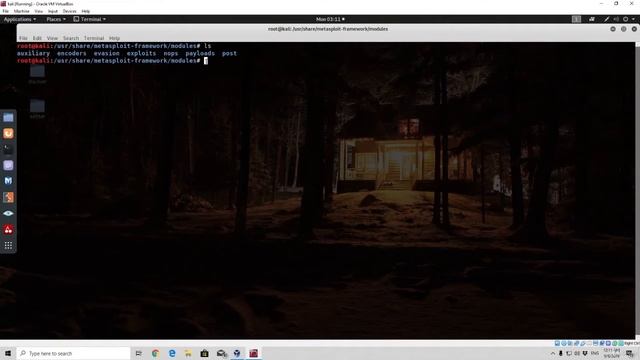
Task: Click 'evasion' in the ls output
Action: [x=107, y=53]
